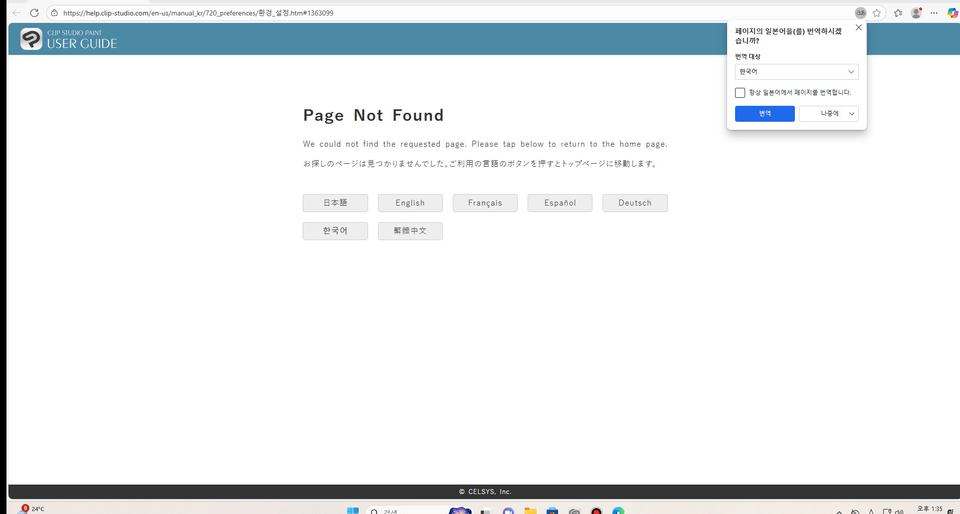The image size is (960, 514).
Task: Open the browser profile avatar
Action: (916, 13)
